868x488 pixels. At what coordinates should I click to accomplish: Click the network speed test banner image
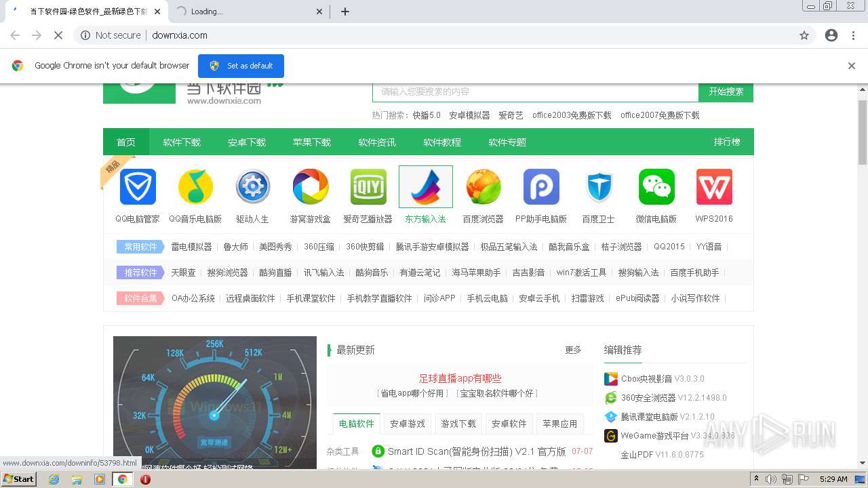point(215,403)
